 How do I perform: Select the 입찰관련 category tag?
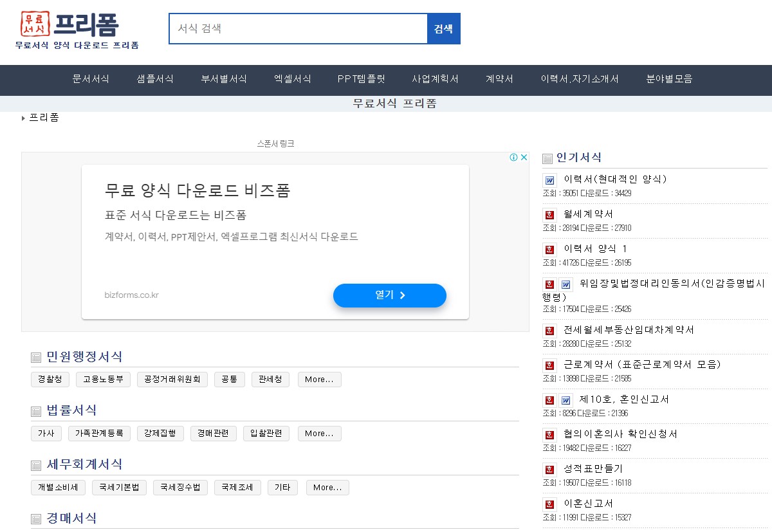tap(266, 434)
